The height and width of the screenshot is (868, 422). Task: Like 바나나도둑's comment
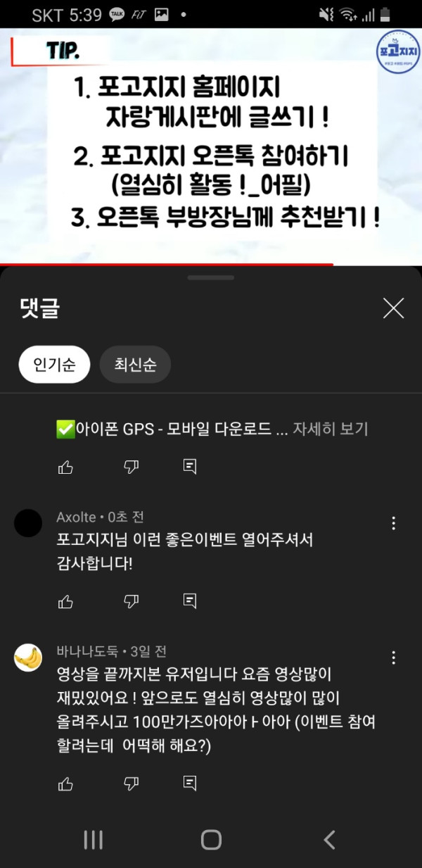pos(65,783)
